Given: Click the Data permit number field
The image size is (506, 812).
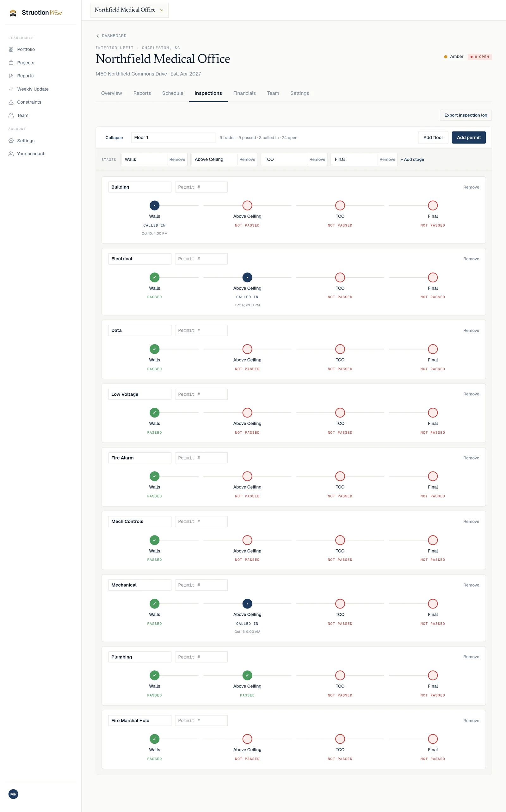Looking at the screenshot, I should click(x=201, y=330).
